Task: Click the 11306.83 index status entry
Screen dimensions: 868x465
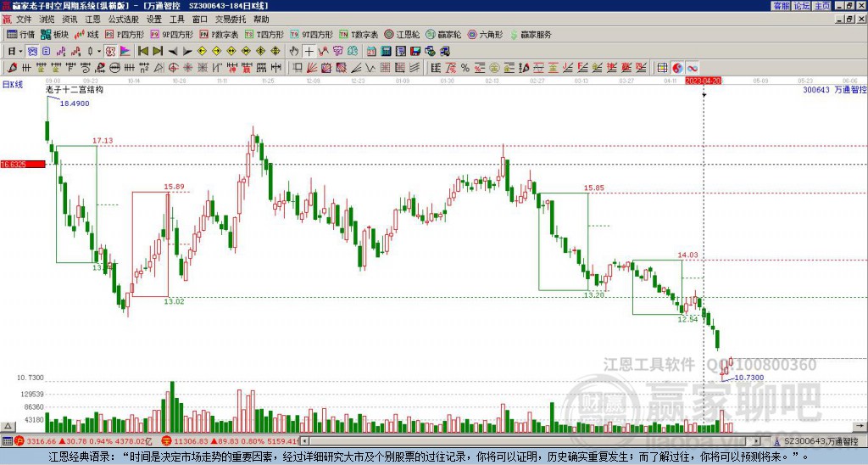Action: (x=231, y=441)
